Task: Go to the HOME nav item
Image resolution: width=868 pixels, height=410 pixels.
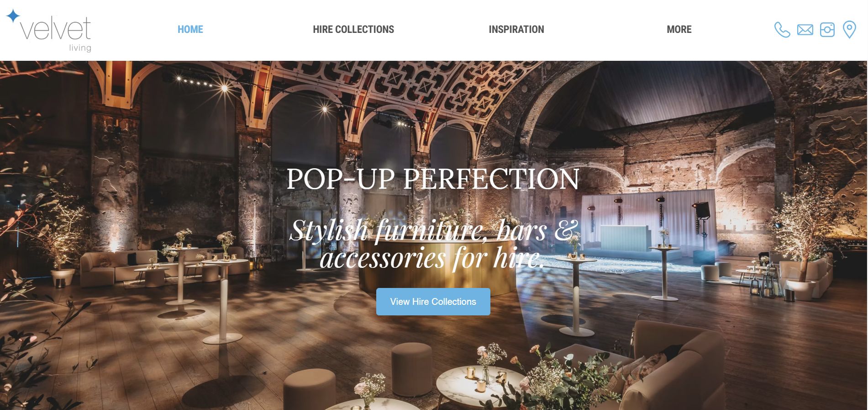Action: (x=190, y=29)
